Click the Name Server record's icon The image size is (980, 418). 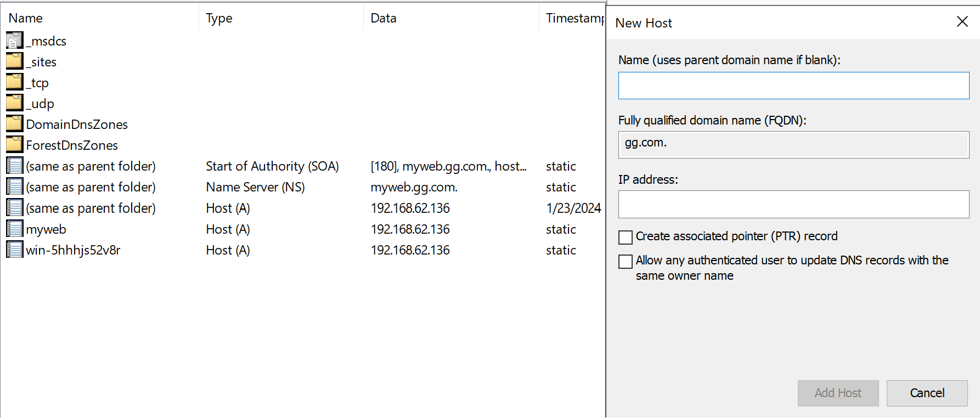coord(15,187)
